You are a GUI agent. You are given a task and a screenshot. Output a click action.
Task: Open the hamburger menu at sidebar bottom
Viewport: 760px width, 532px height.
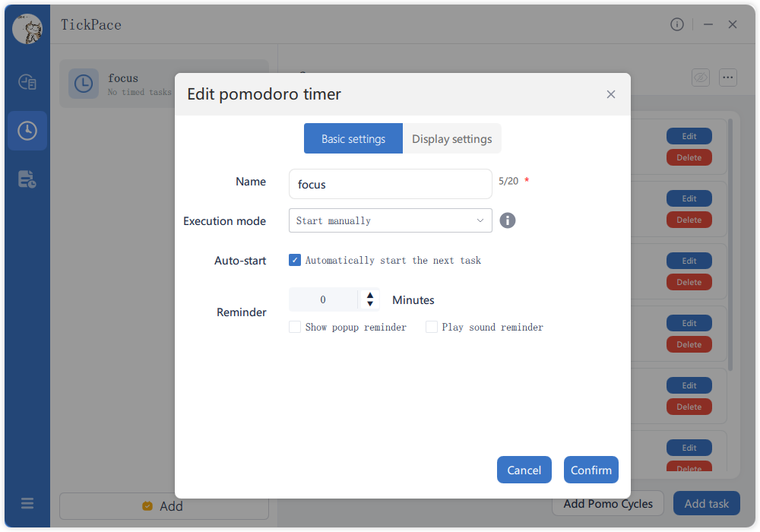point(27,503)
